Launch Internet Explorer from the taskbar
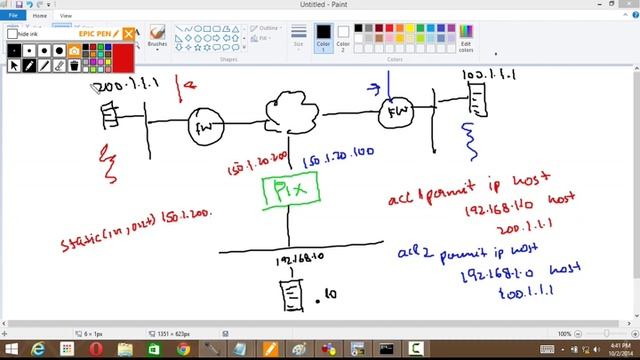 [x=38, y=349]
